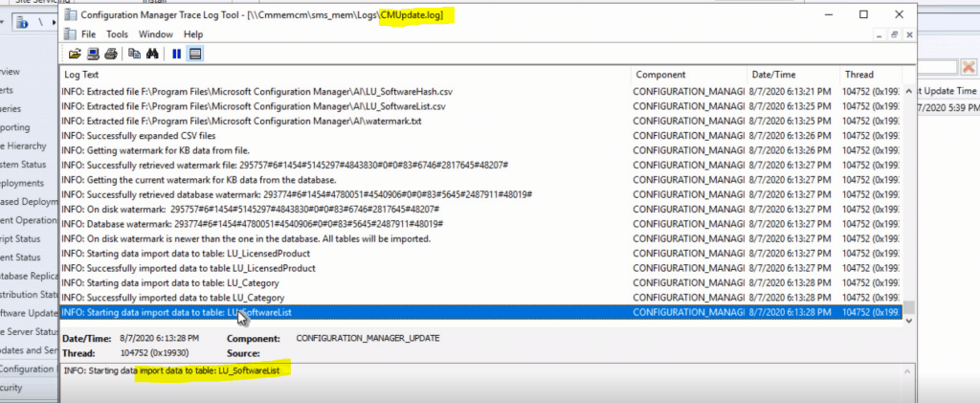Select 'Successfully retrieved database watermark' row
This screenshot has height=403, width=980.
pyautogui.click(x=480, y=194)
